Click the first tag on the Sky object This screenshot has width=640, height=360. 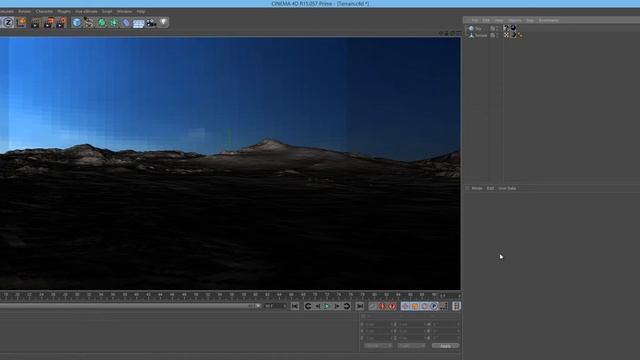(506, 28)
